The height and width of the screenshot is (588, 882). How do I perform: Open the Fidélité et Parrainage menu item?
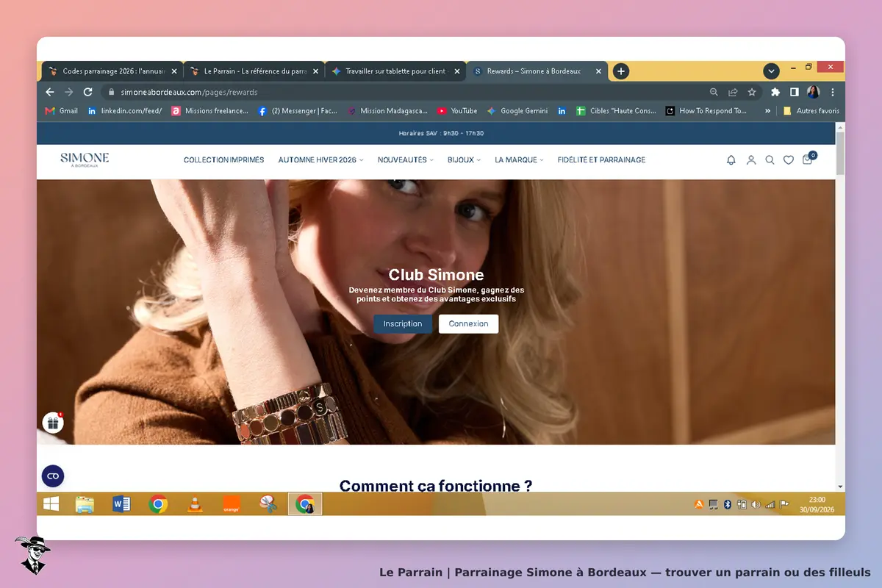(601, 159)
